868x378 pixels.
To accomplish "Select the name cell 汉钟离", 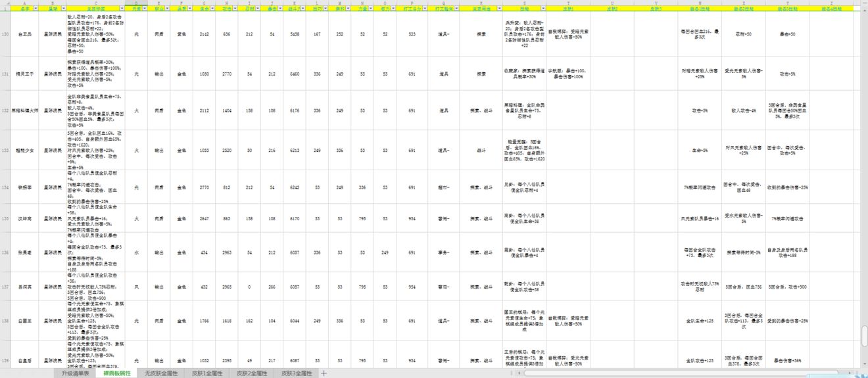I will coord(25,218).
